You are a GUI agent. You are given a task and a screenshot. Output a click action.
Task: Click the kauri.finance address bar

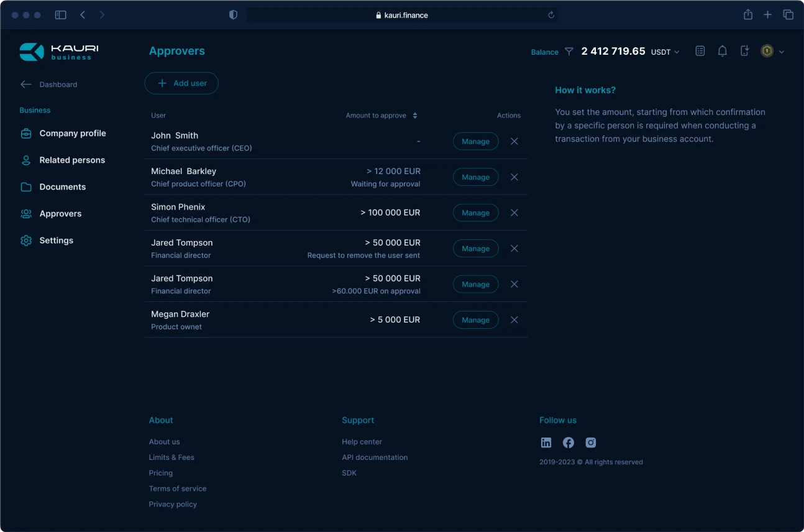click(x=402, y=15)
